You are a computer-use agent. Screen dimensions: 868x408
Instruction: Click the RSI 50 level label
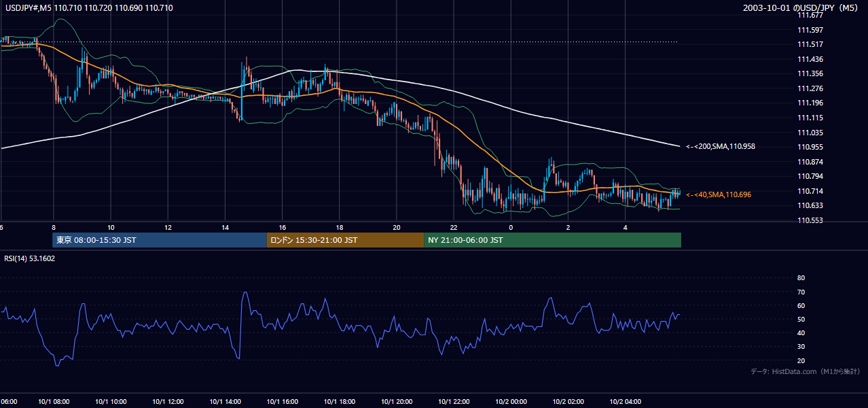(x=801, y=319)
